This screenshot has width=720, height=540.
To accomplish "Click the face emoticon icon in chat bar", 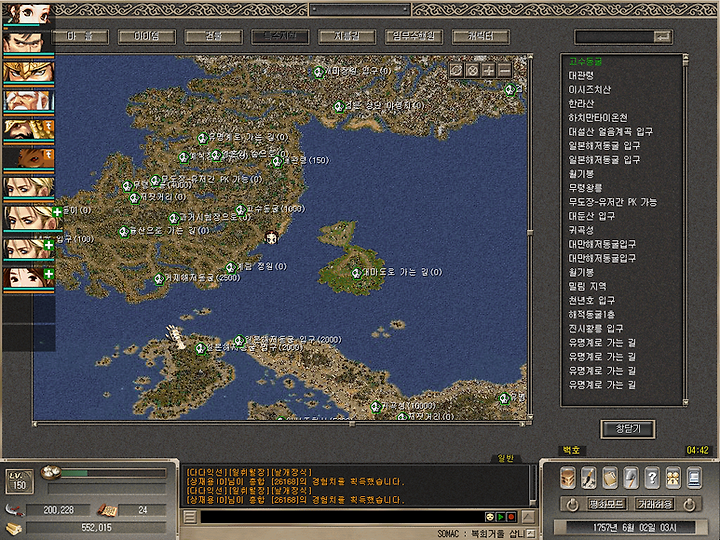I will [x=490, y=517].
